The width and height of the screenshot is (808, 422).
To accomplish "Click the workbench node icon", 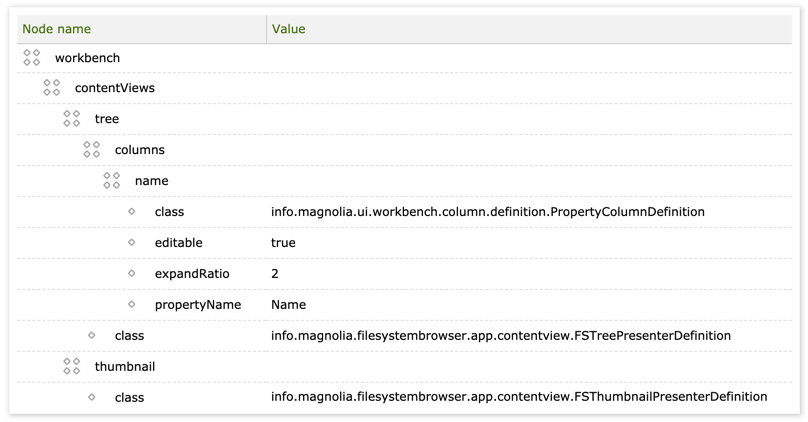I will 32,58.
